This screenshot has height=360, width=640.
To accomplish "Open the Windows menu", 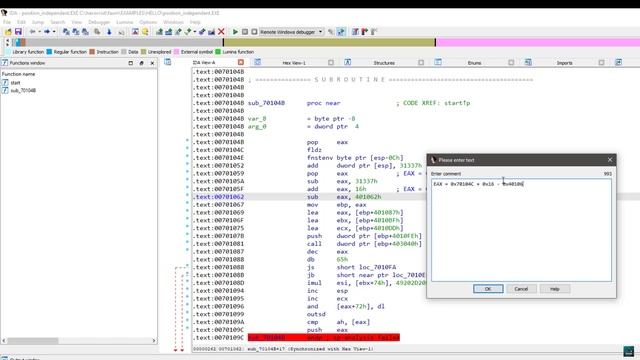I will 173,22.
